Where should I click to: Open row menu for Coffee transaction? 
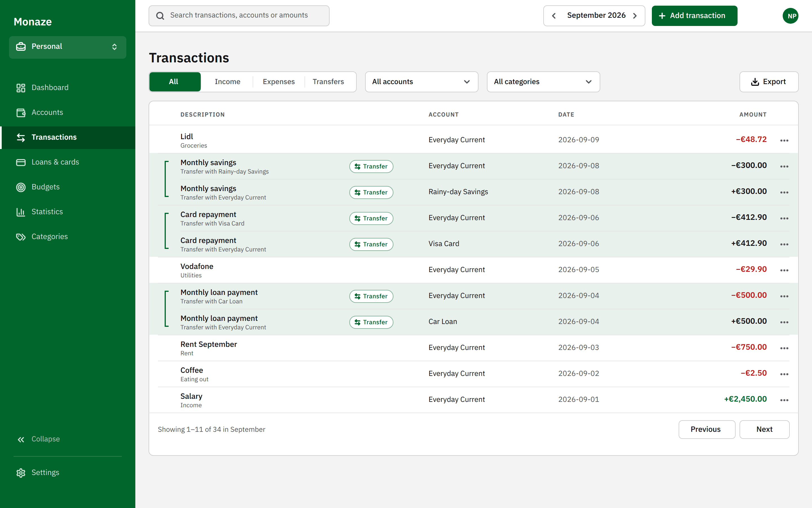[784, 374]
